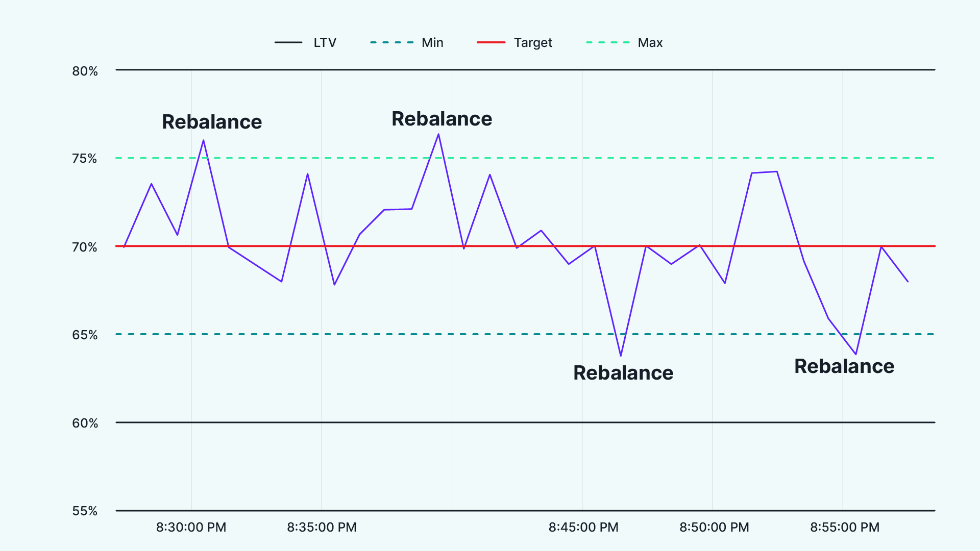Click the 80% y-axis label
The width and height of the screenshot is (980, 551).
click(85, 71)
